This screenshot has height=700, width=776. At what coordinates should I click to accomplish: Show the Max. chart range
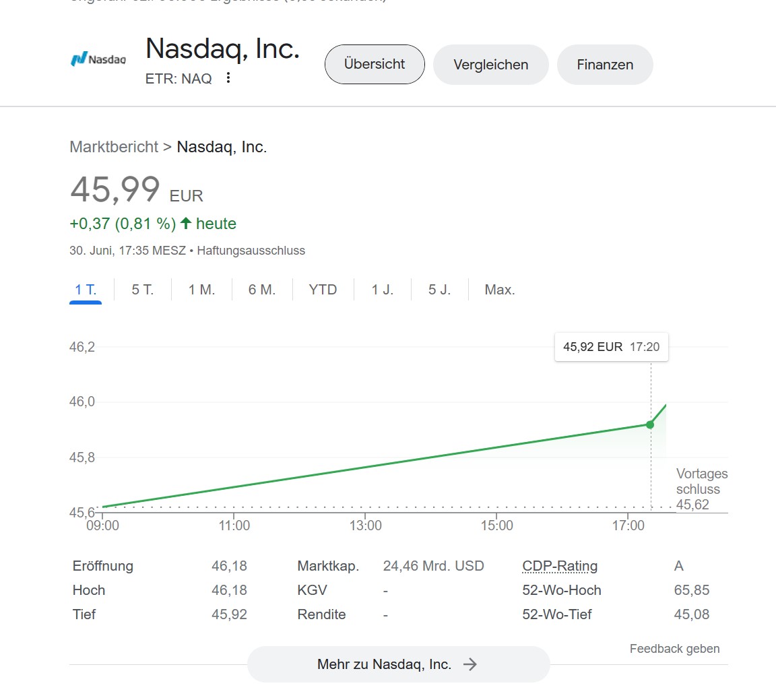pyautogui.click(x=500, y=290)
